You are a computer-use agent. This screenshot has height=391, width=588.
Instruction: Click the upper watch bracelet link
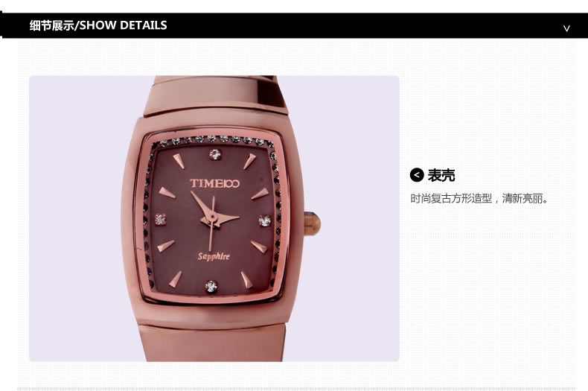pyautogui.click(x=216, y=95)
